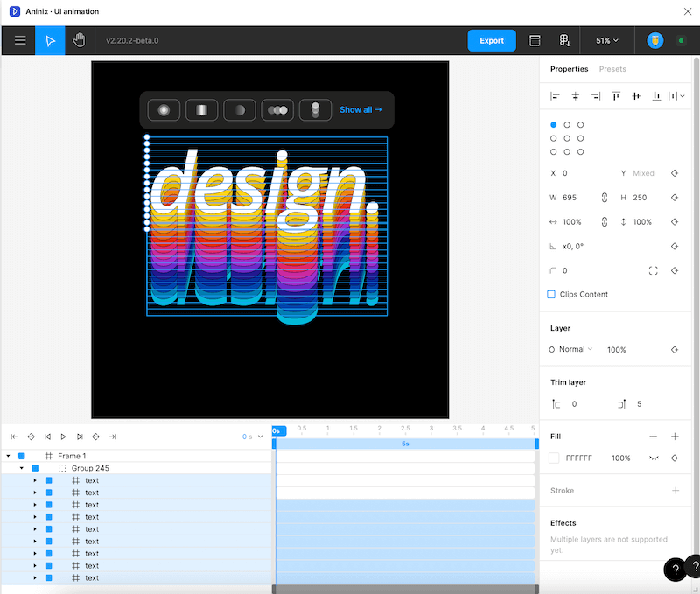700x594 pixels.
Task: Open the user avatar account menu
Action: (x=654, y=40)
